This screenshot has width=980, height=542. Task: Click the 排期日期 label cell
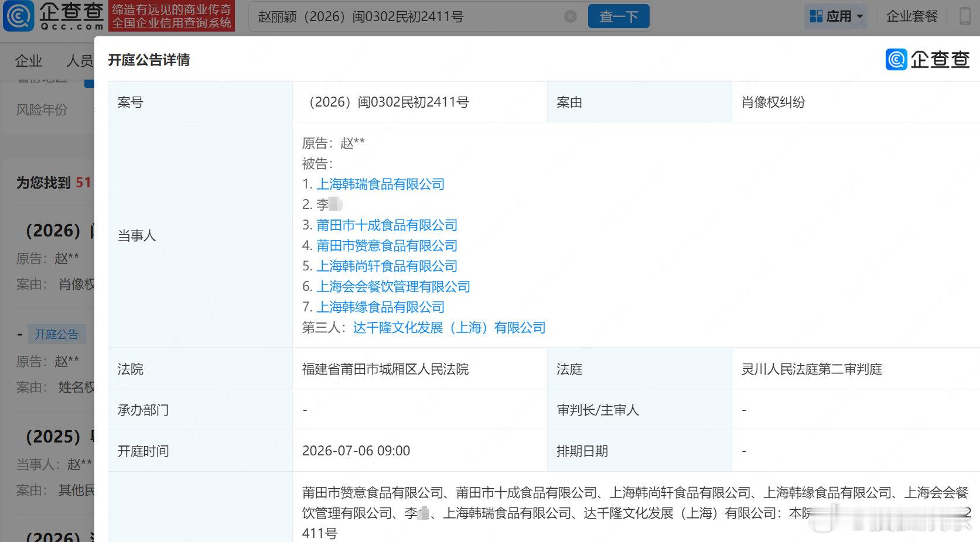[640, 451]
